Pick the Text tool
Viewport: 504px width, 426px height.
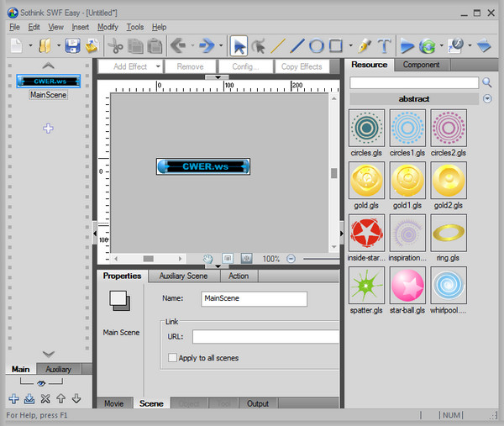(x=385, y=46)
